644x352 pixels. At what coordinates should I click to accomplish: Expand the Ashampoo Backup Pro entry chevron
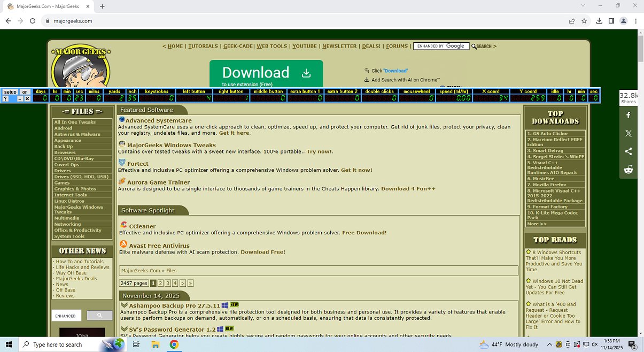(x=124, y=305)
